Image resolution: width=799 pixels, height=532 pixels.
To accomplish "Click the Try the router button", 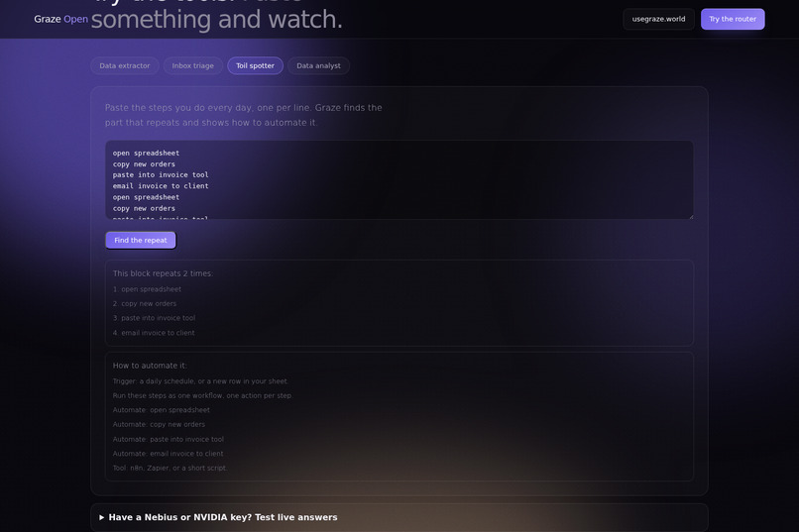I will pos(733,19).
